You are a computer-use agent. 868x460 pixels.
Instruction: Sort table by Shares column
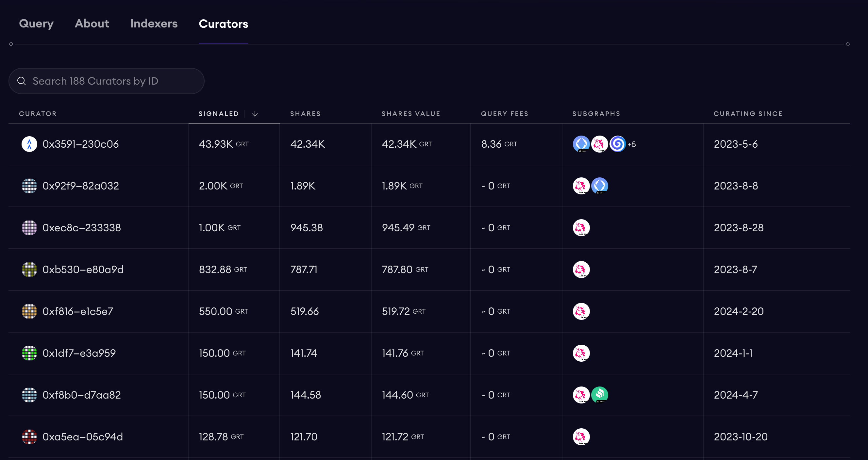tap(305, 114)
